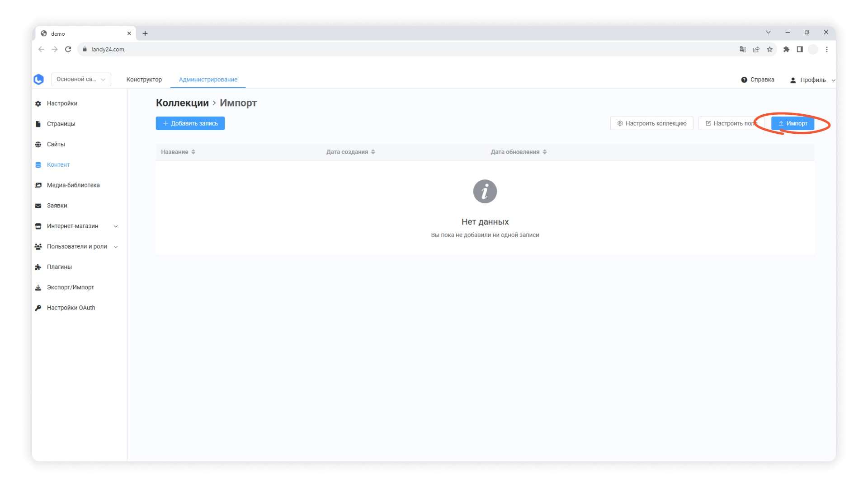Viewport: 868px width, 488px height.
Task: Click the browser extensions puzzle icon
Action: coord(786,49)
